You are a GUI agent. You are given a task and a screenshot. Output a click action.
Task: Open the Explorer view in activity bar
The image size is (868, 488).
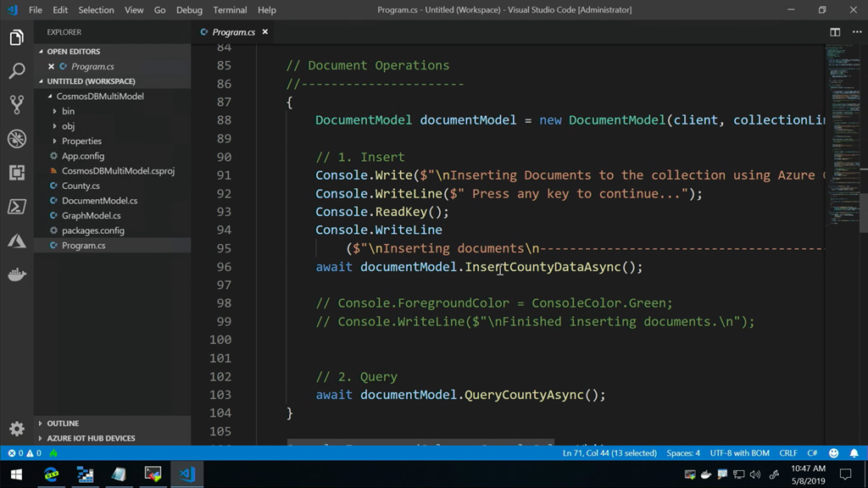17,38
